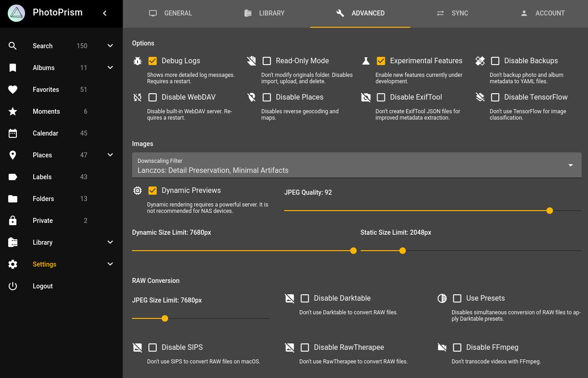The image size is (588, 378).
Task: Click the PhotoPrism logo at top left
Action: pyautogui.click(x=16, y=13)
